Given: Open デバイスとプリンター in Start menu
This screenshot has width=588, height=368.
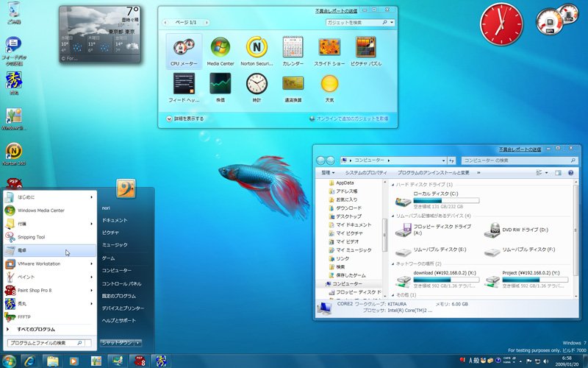Looking at the screenshot, I should [123, 308].
